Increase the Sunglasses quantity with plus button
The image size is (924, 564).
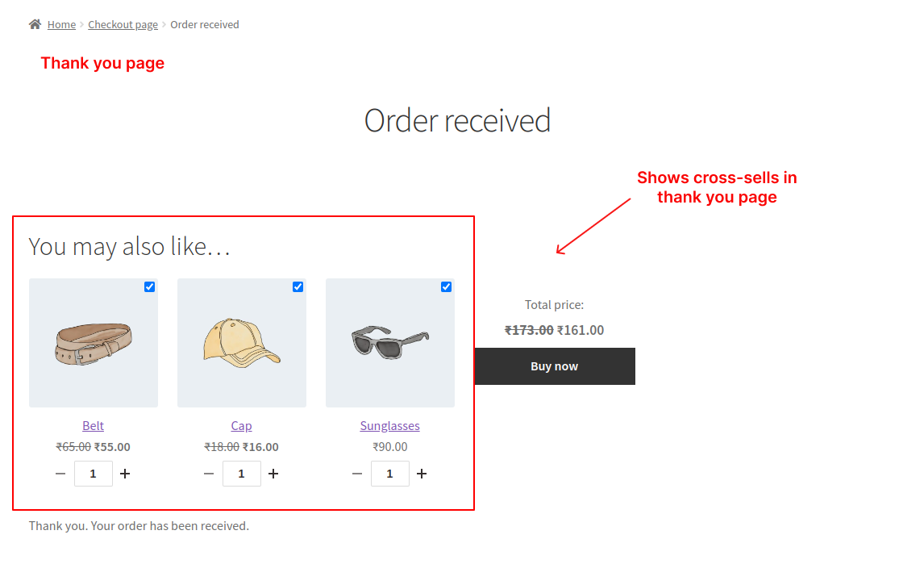[x=422, y=474]
